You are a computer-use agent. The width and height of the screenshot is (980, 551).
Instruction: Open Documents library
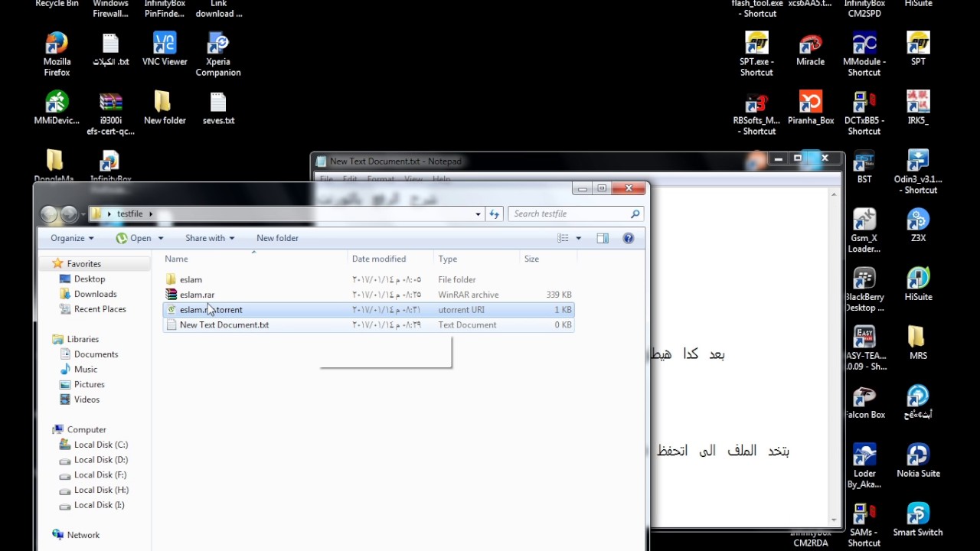pyautogui.click(x=96, y=354)
